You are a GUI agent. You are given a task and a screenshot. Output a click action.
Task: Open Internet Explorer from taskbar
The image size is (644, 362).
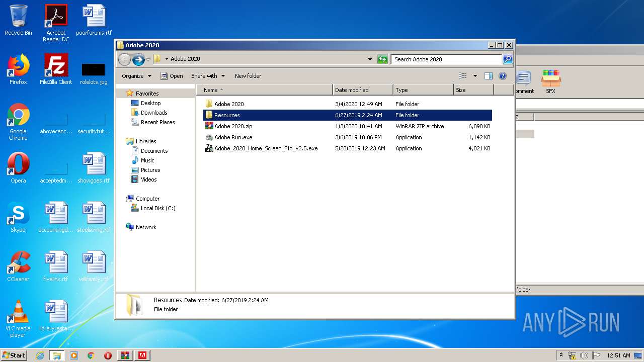click(x=40, y=355)
